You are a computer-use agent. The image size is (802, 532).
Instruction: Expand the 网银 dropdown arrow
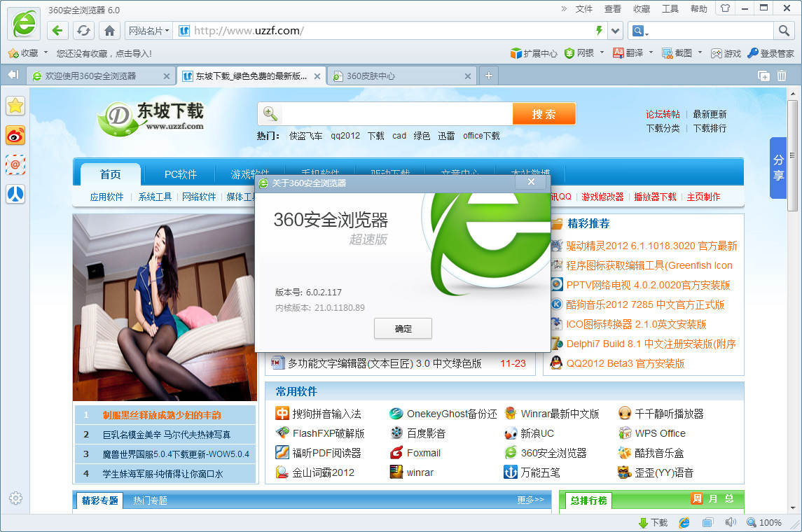(x=602, y=52)
